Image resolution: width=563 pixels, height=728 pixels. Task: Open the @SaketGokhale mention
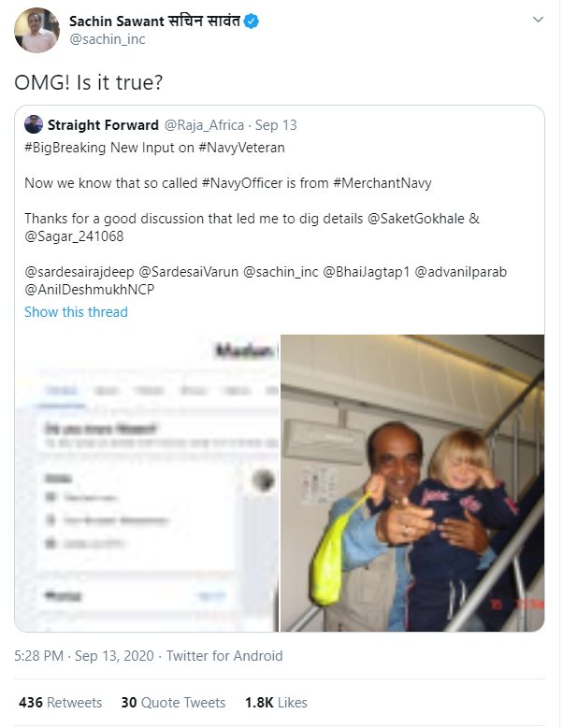pos(416,219)
